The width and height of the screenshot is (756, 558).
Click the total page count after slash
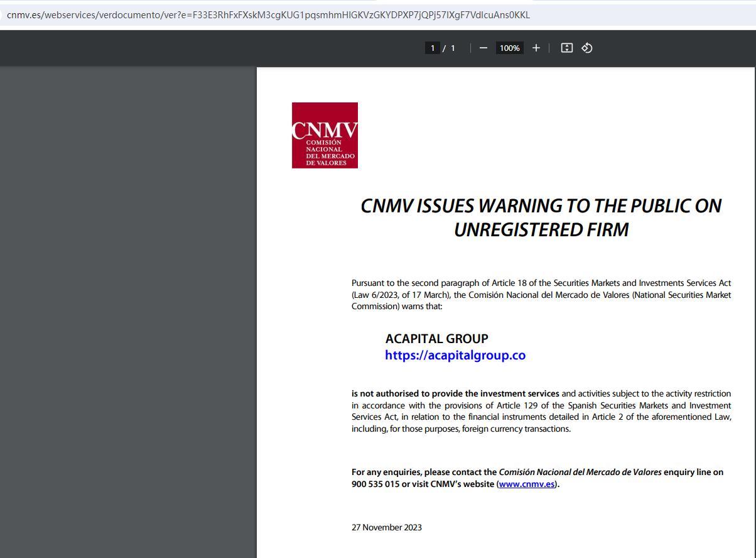[x=453, y=48]
